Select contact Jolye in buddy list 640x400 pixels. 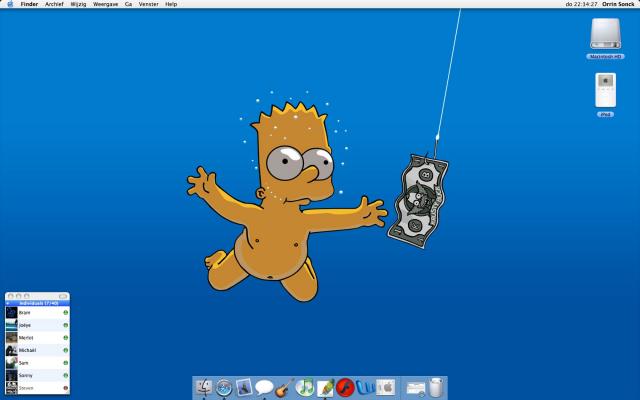37,325
